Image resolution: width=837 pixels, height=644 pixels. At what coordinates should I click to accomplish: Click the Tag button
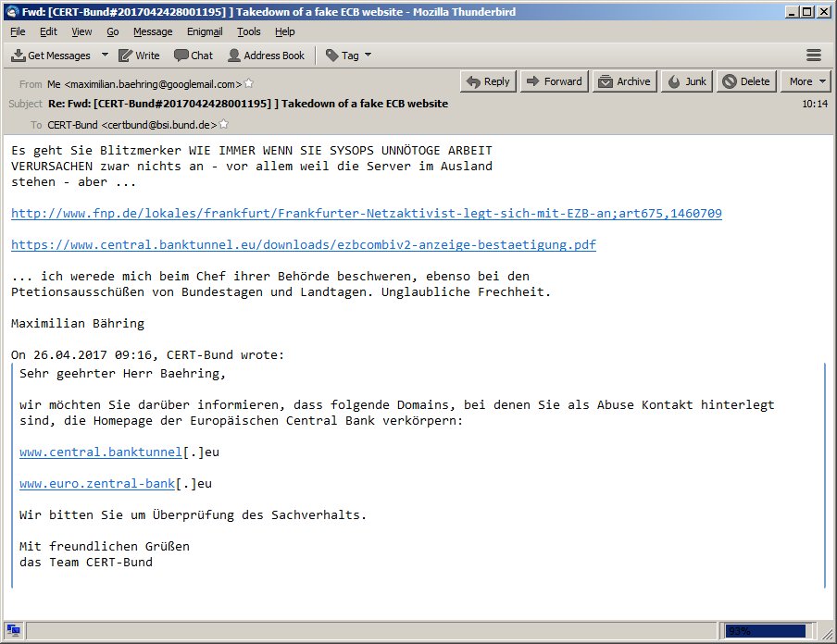pos(343,56)
